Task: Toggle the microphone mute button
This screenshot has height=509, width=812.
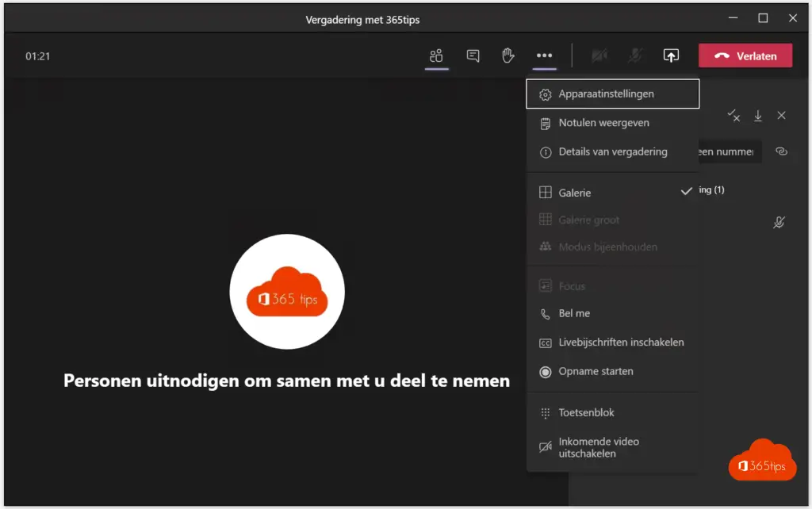Action: (x=636, y=55)
